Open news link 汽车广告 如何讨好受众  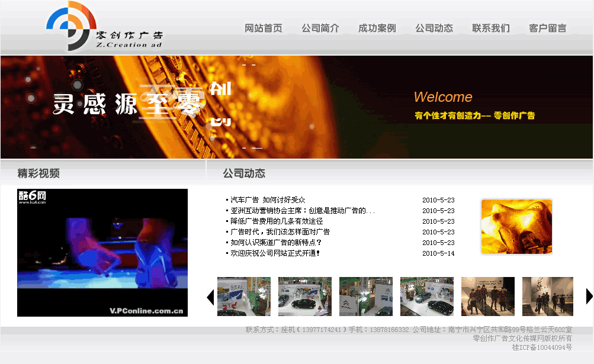268,200
